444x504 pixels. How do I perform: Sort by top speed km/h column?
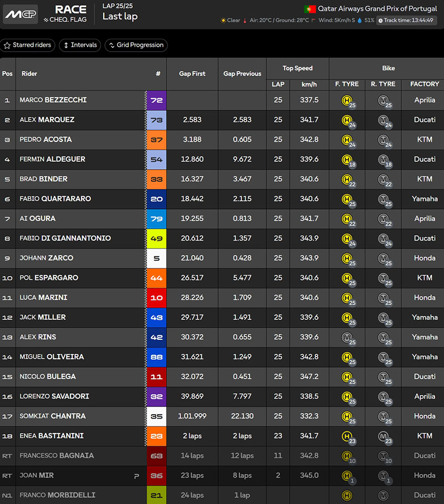(x=309, y=84)
